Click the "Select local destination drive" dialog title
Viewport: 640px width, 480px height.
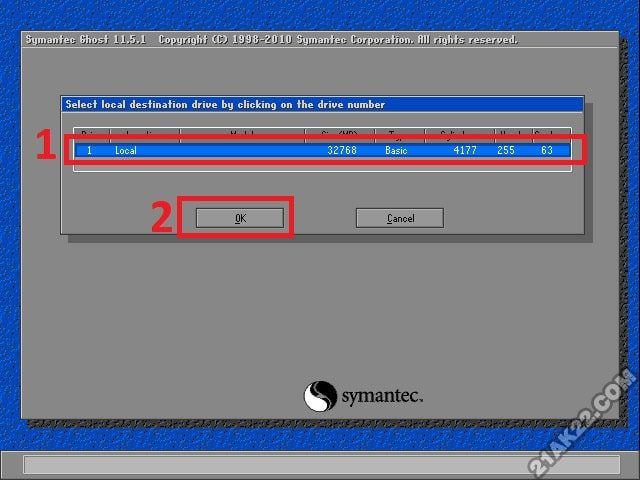click(225, 104)
